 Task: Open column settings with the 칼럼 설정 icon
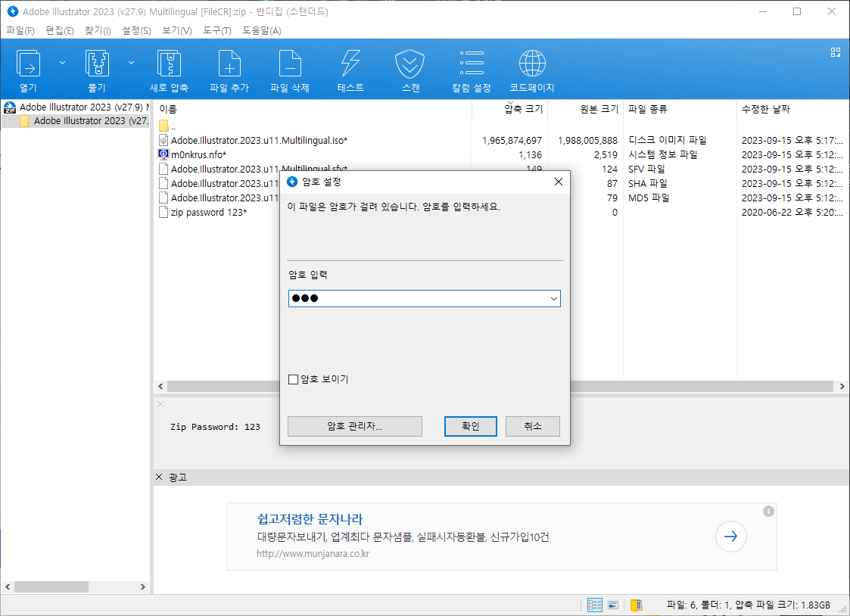(471, 68)
